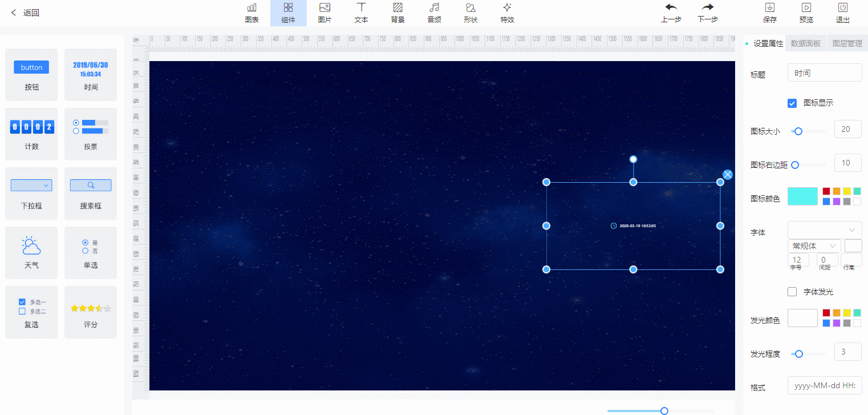Add the 计数 counter component
The image size is (868, 415).
click(31, 134)
